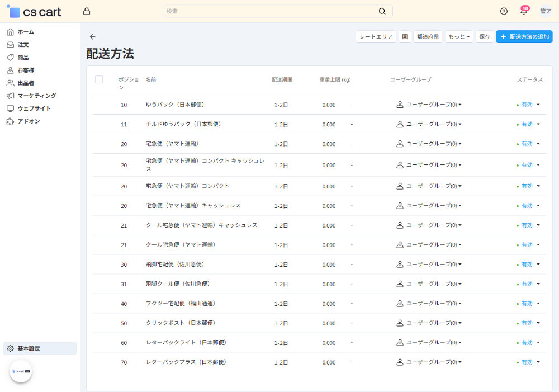Click the 出品者 vendors icon
The width and height of the screenshot is (559, 392).
pyautogui.click(x=11, y=83)
